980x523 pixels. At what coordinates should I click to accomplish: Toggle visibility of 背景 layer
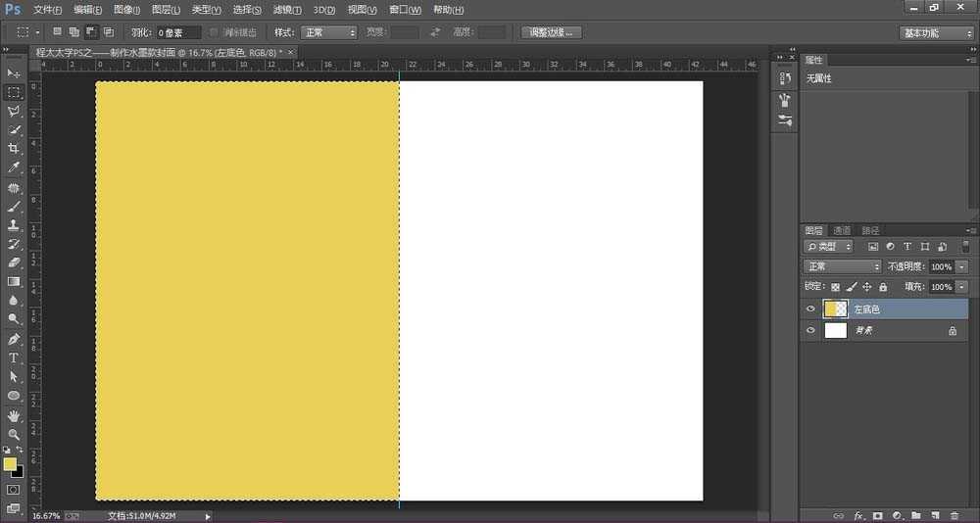pyautogui.click(x=810, y=331)
